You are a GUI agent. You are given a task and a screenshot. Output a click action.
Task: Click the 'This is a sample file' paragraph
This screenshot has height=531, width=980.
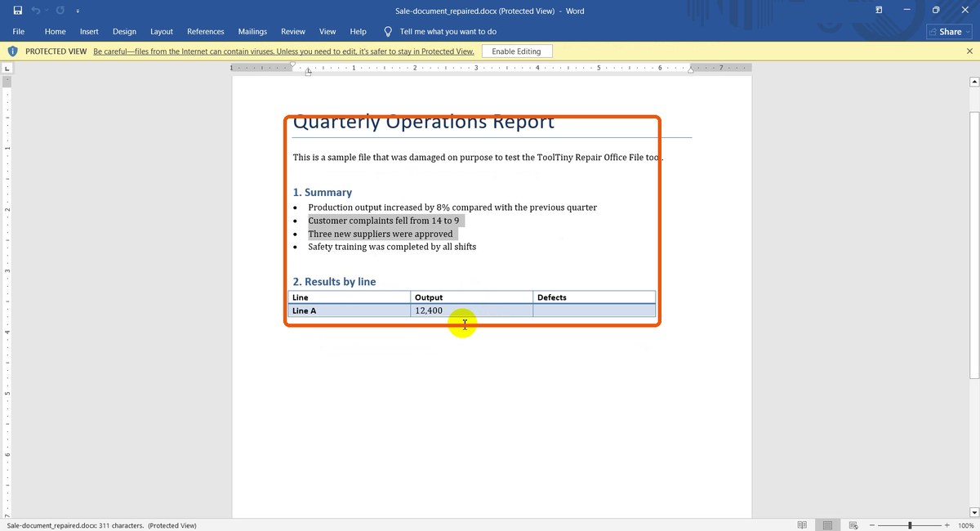[478, 157]
